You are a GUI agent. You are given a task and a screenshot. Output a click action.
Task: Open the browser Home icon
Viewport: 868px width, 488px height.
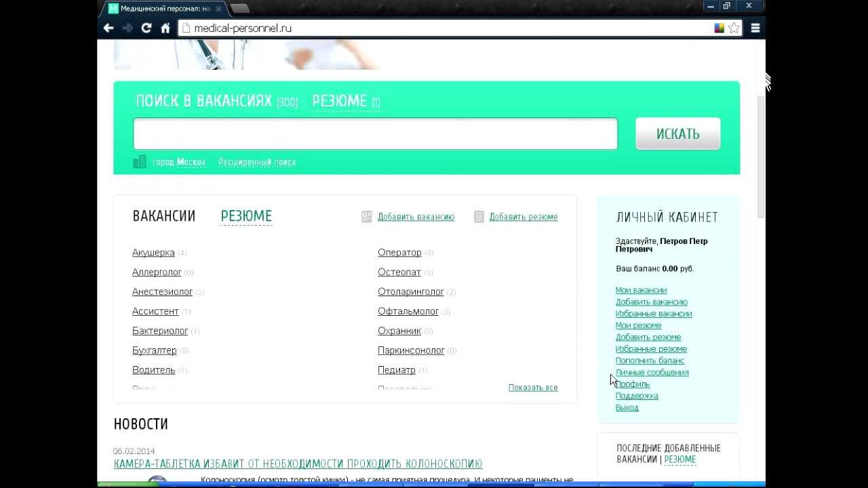pos(165,28)
